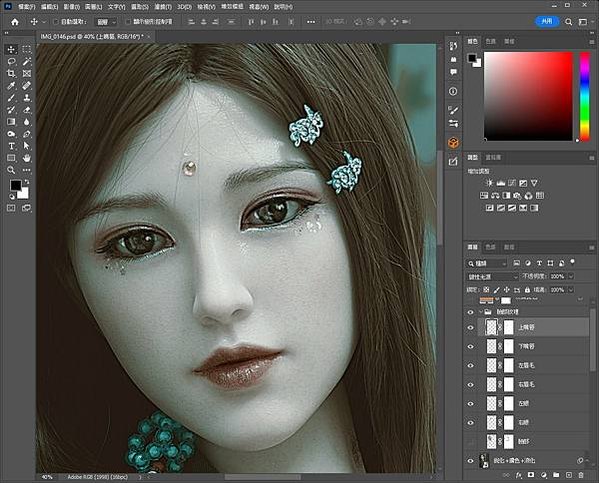The width and height of the screenshot is (599, 483).
Task: Filter layers by type T icon
Action: [539, 263]
